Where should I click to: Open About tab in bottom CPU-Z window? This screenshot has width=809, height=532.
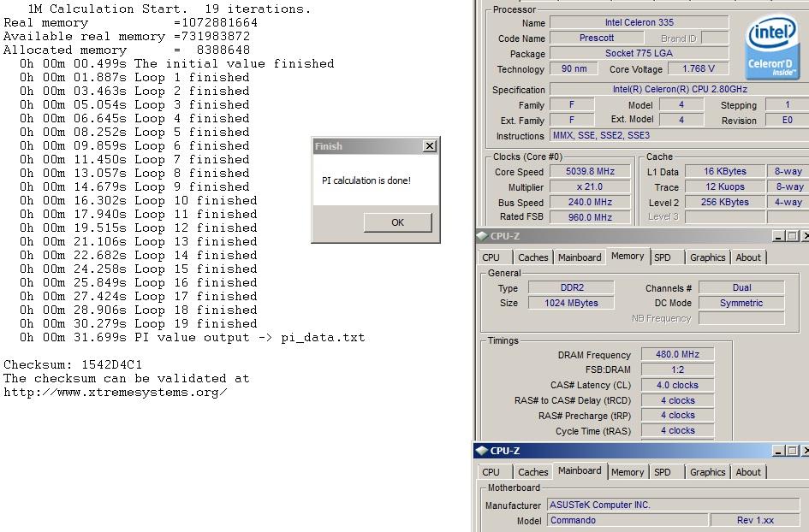(x=748, y=471)
